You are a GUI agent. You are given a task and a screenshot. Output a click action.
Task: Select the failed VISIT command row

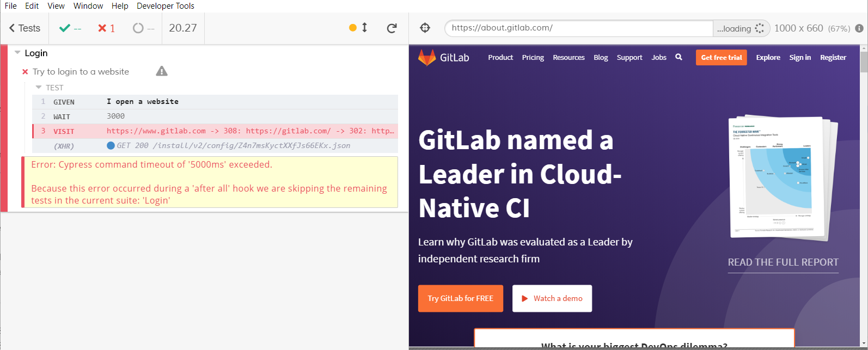tap(215, 131)
